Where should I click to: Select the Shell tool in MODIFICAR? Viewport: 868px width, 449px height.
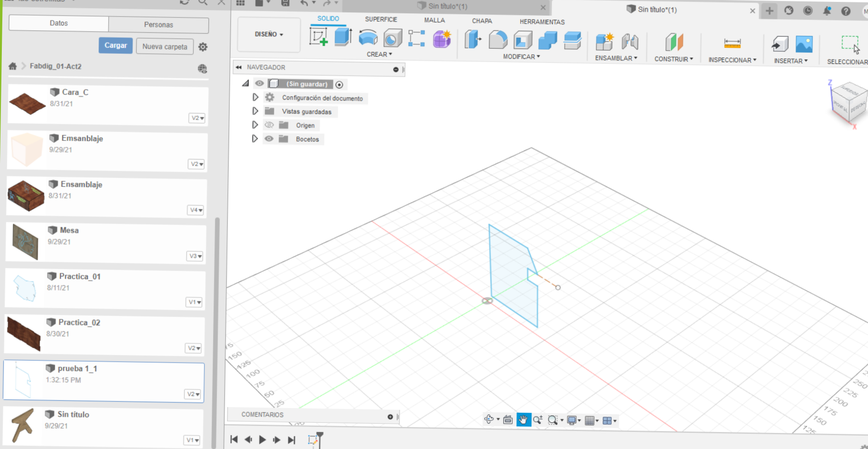pos(523,40)
